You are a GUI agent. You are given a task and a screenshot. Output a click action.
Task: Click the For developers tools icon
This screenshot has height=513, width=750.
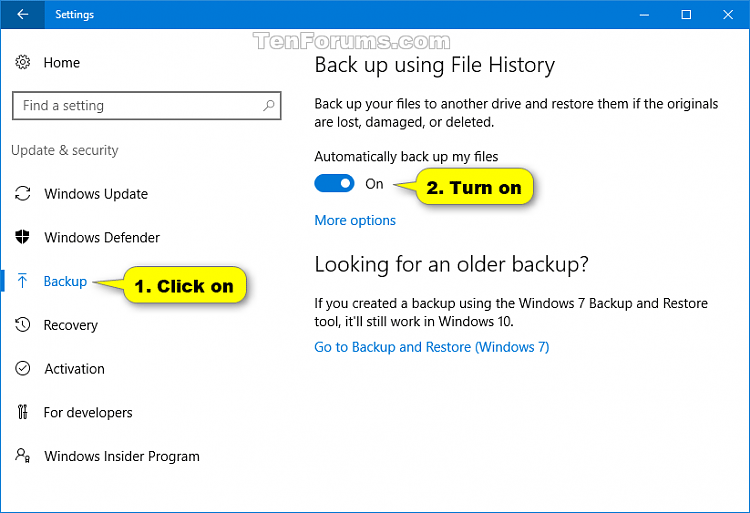(22, 412)
